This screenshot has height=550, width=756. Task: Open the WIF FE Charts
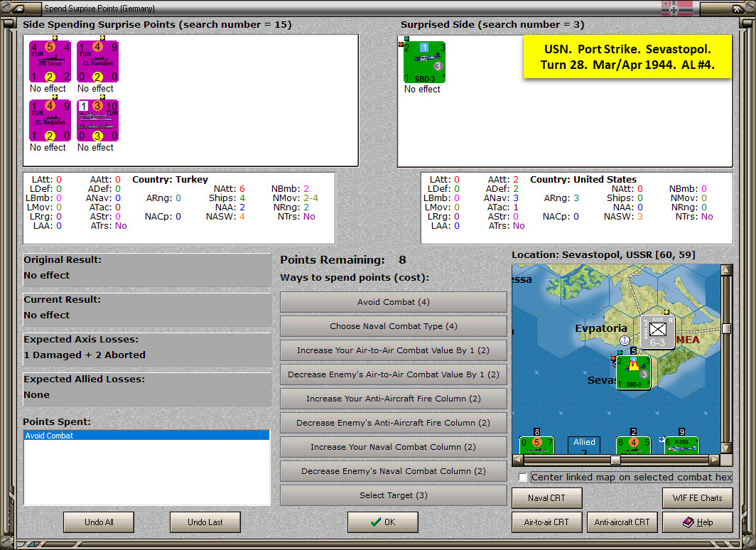(698, 498)
